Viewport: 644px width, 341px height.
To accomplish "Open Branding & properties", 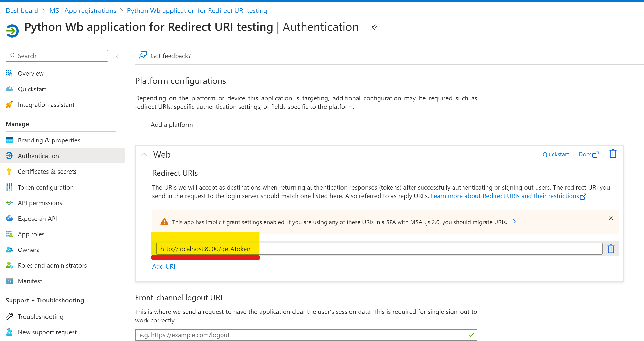I will tap(49, 140).
